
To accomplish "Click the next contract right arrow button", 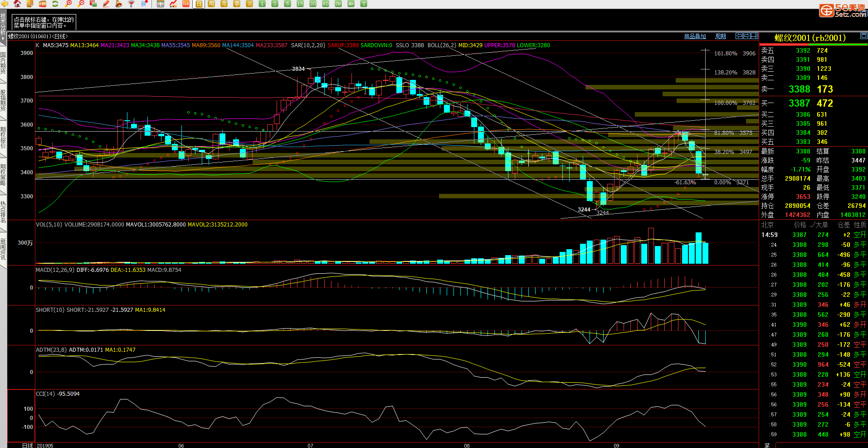I will click(746, 36).
